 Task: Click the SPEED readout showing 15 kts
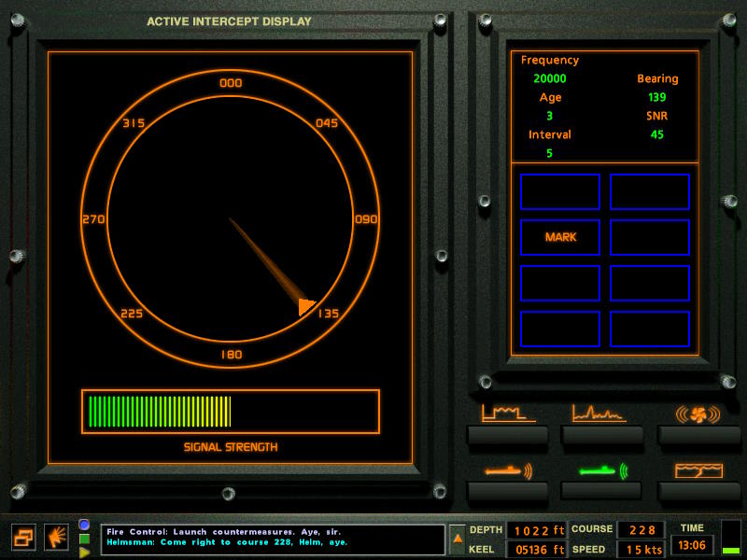(x=640, y=550)
